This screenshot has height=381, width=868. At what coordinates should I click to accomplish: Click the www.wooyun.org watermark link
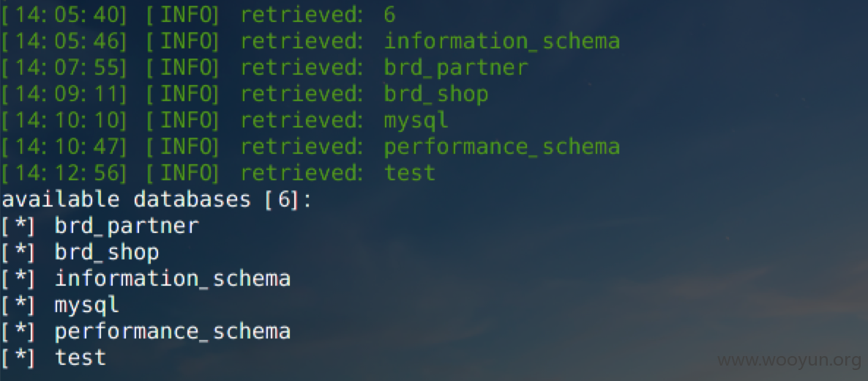pos(790,360)
